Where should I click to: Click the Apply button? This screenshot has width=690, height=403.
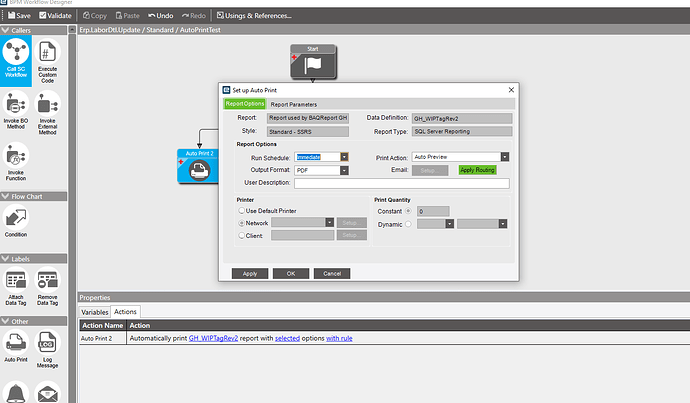pyautogui.click(x=250, y=274)
